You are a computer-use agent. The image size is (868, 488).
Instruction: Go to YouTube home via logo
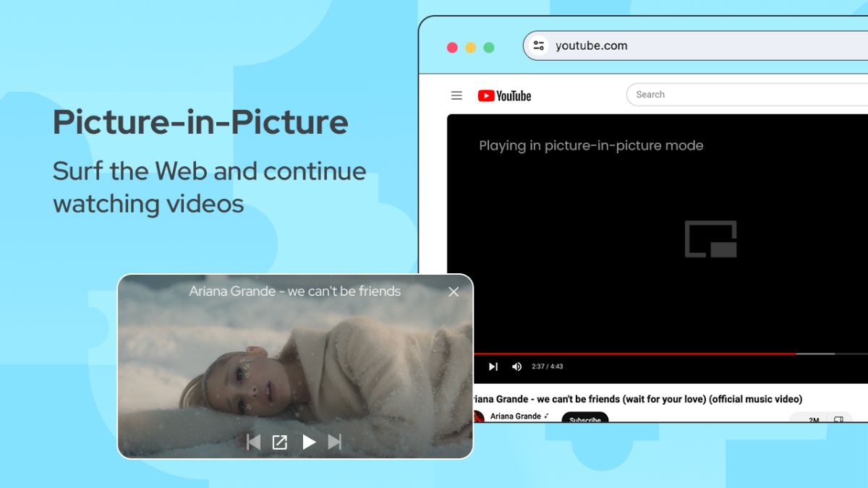tap(504, 95)
